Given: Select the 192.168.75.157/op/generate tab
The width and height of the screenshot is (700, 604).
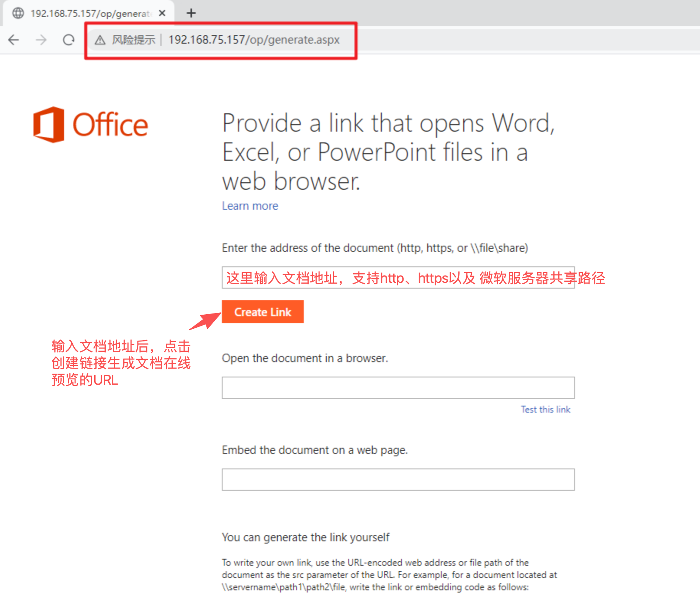Looking at the screenshot, I should [x=89, y=13].
